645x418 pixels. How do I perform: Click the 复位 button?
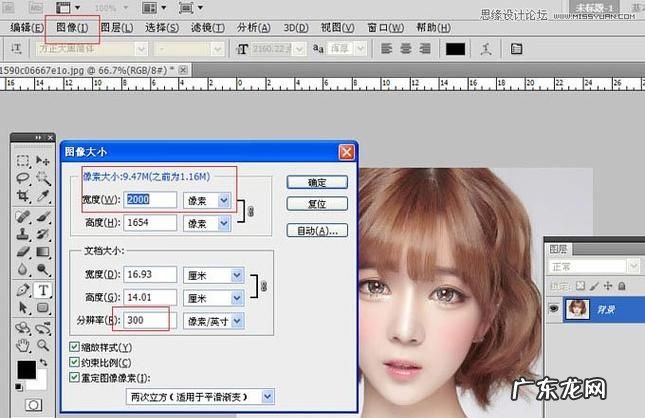(x=317, y=204)
